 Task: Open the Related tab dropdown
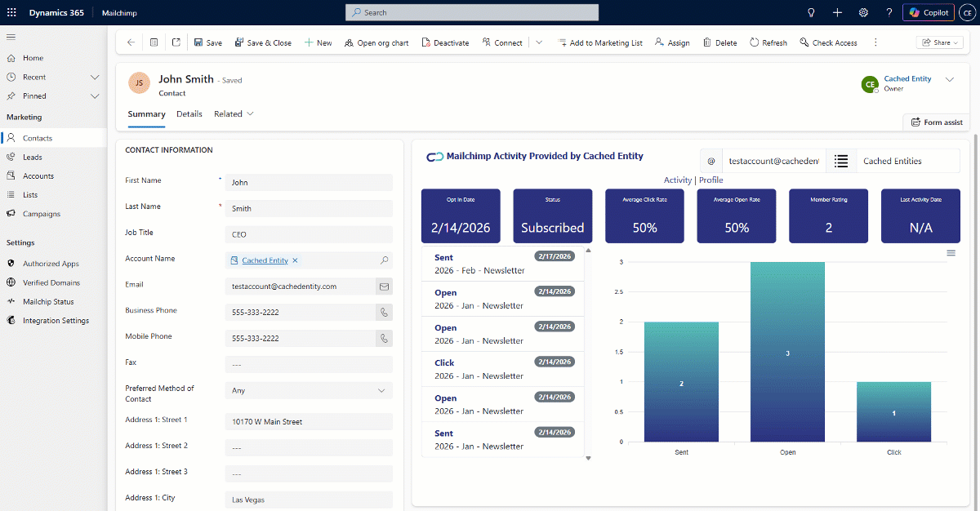[x=234, y=114]
